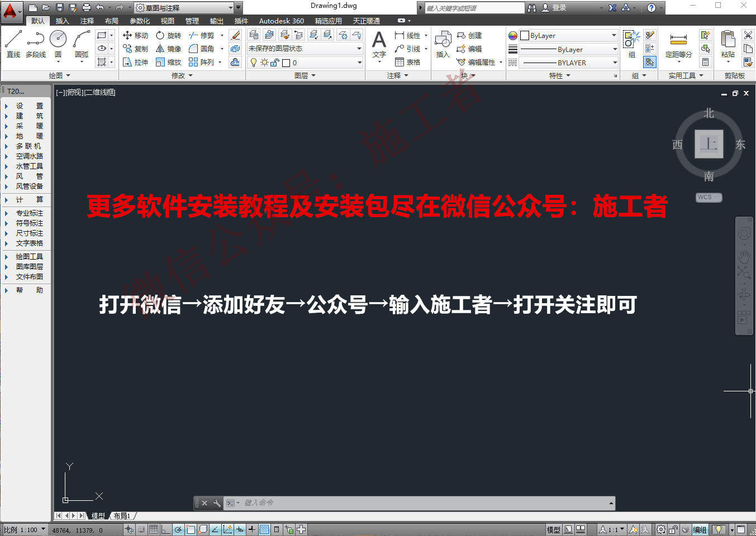Toggle snap mode in status bar
The image size is (756, 536).
coord(141,529)
